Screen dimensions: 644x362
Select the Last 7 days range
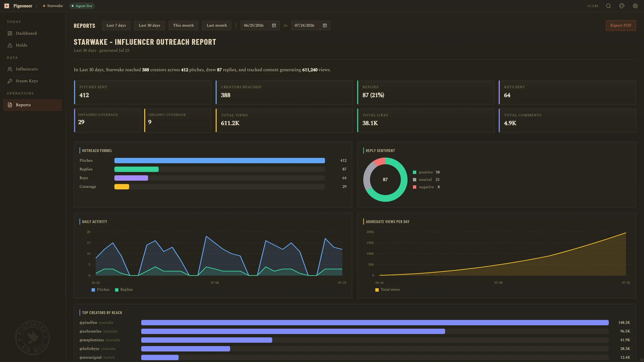click(116, 25)
